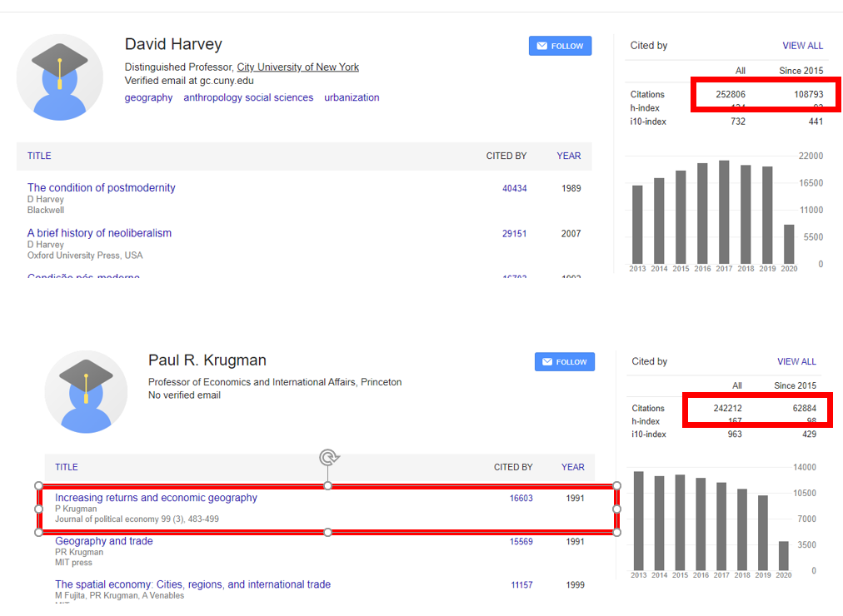Image resolution: width=843 pixels, height=616 pixels.
Task: Sort Harvey's articles by YEAR column
Action: click(568, 156)
